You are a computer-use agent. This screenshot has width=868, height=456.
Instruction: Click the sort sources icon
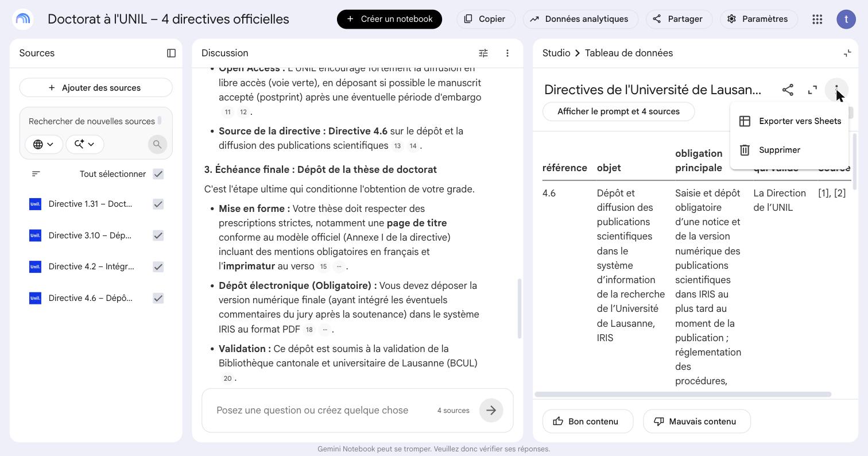tap(36, 173)
